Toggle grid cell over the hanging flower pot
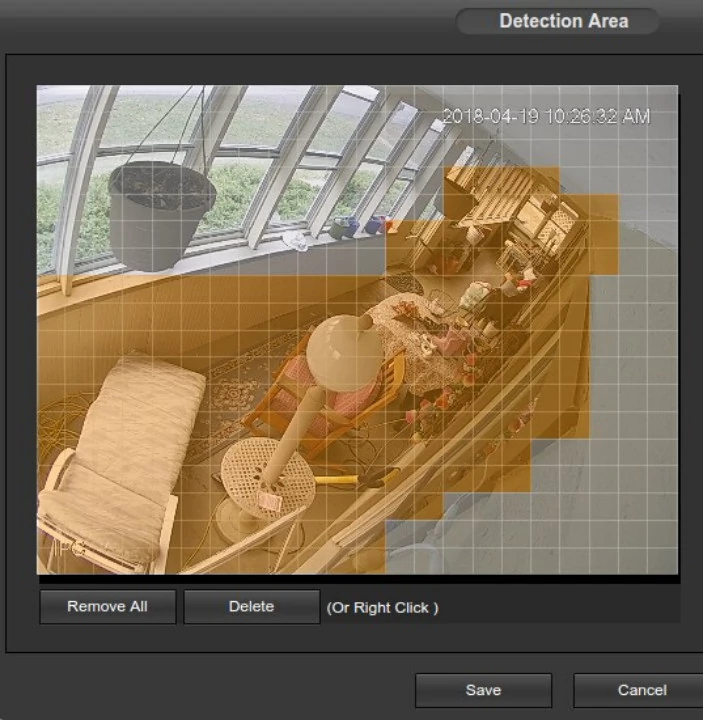This screenshot has width=703, height=720. point(160,210)
